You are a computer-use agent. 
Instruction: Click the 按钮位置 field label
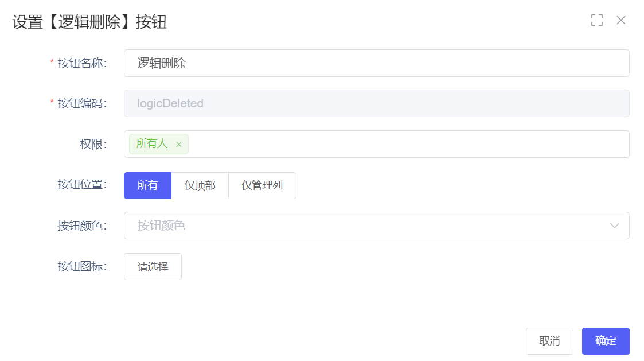pyautogui.click(x=82, y=185)
